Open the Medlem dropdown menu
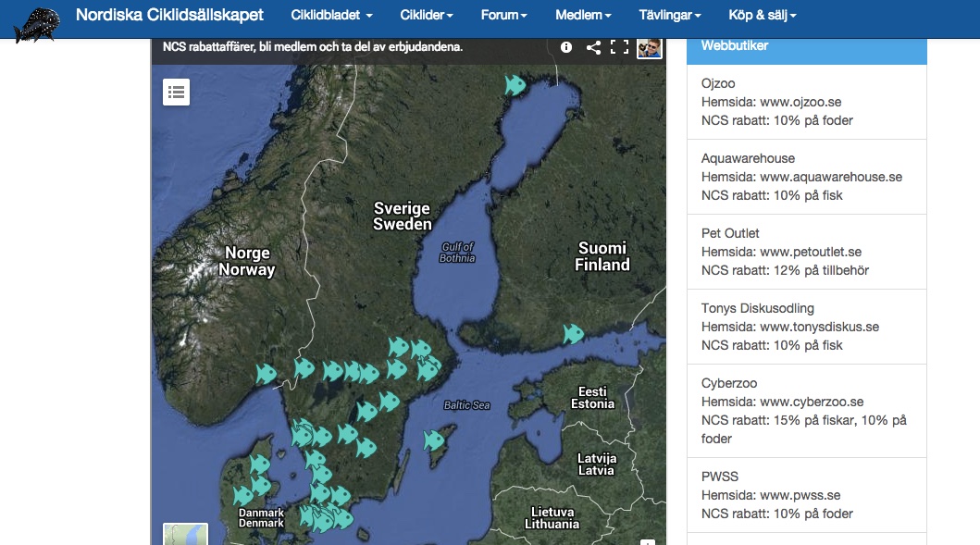Image resolution: width=980 pixels, height=545 pixels. pyautogui.click(x=583, y=15)
